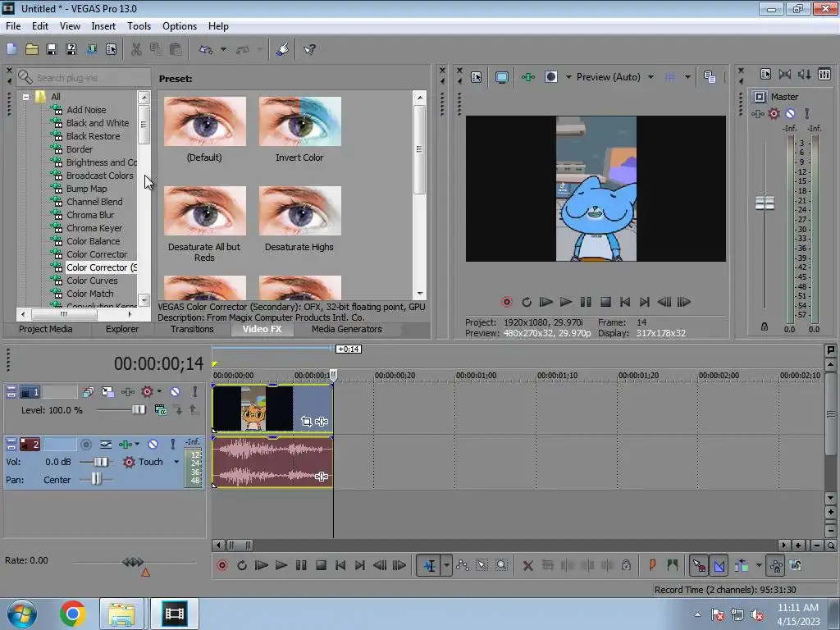Viewport: 840px width, 630px height.
Task: Open the track 1 automation settings dropdown
Action: (x=160, y=391)
